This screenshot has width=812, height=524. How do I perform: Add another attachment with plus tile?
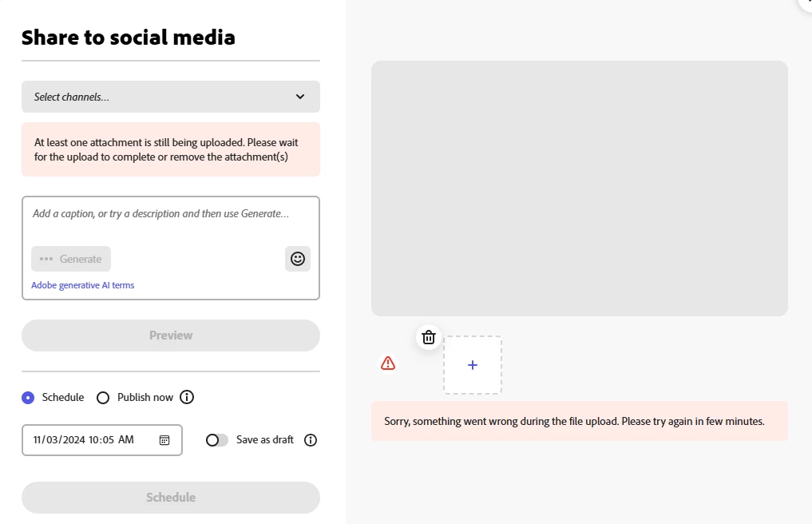(473, 365)
